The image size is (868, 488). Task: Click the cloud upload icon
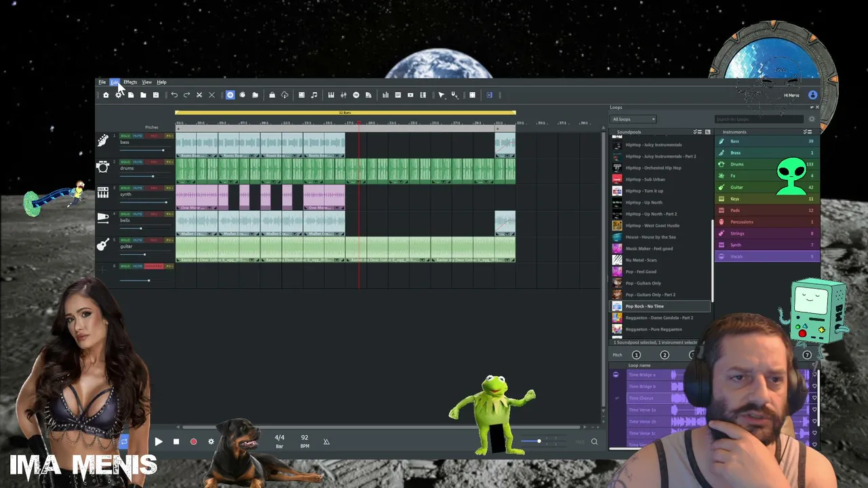[x=285, y=95]
